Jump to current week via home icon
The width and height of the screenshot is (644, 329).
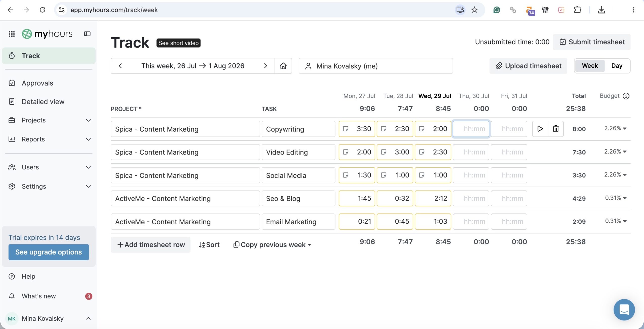pos(283,66)
